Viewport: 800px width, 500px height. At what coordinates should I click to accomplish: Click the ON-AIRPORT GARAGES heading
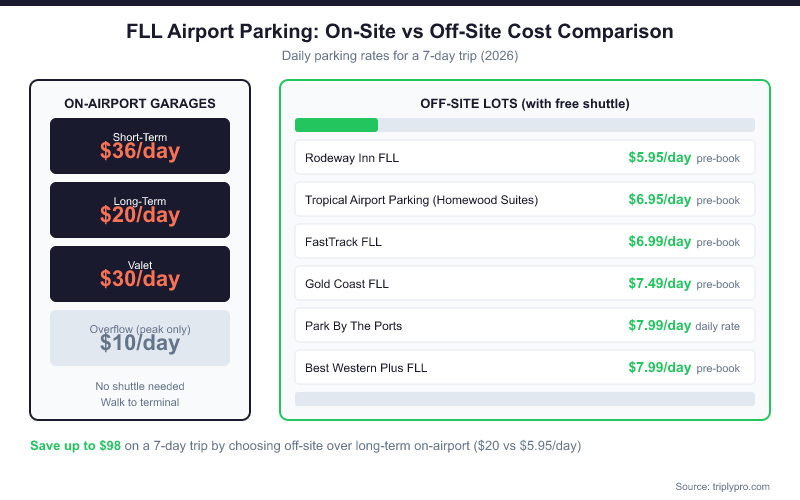tap(140, 103)
